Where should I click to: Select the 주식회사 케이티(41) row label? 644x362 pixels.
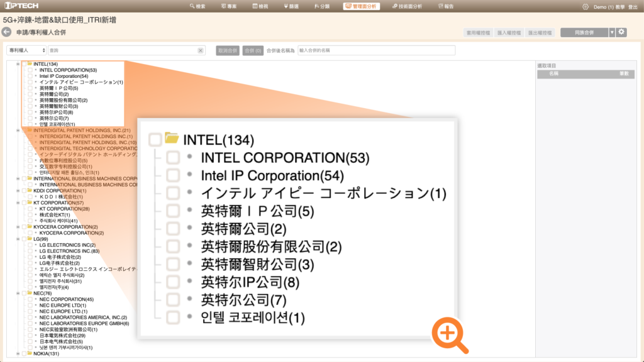coord(58,221)
